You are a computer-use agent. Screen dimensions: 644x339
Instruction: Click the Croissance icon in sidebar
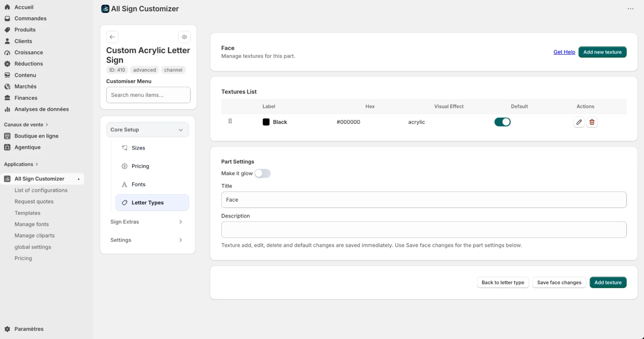[x=7, y=52]
